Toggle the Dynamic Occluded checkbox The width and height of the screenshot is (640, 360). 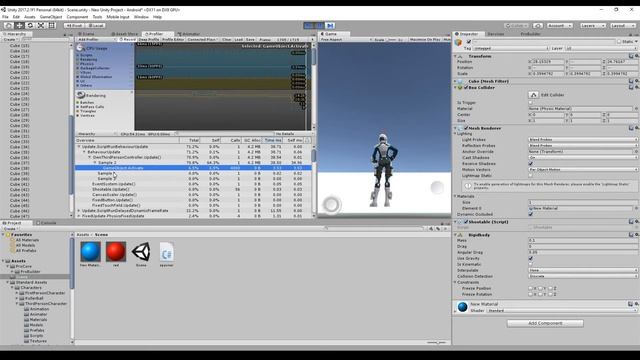click(x=531, y=214)
